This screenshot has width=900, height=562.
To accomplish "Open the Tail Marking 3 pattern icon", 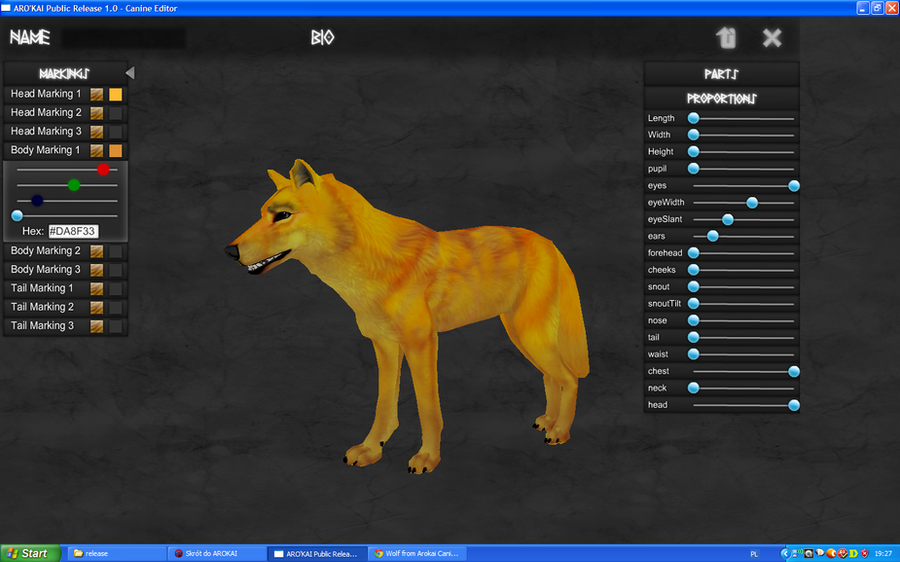I will tap(96, 326).
